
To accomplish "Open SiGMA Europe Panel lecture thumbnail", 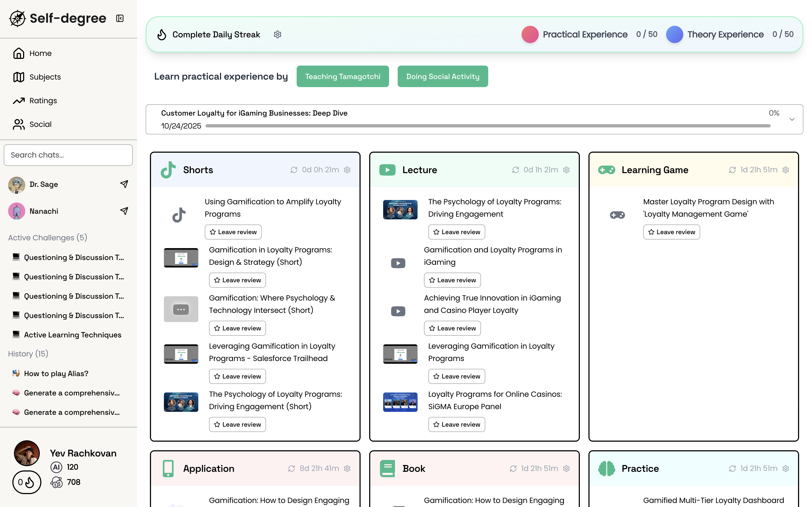I will point(400,402).
